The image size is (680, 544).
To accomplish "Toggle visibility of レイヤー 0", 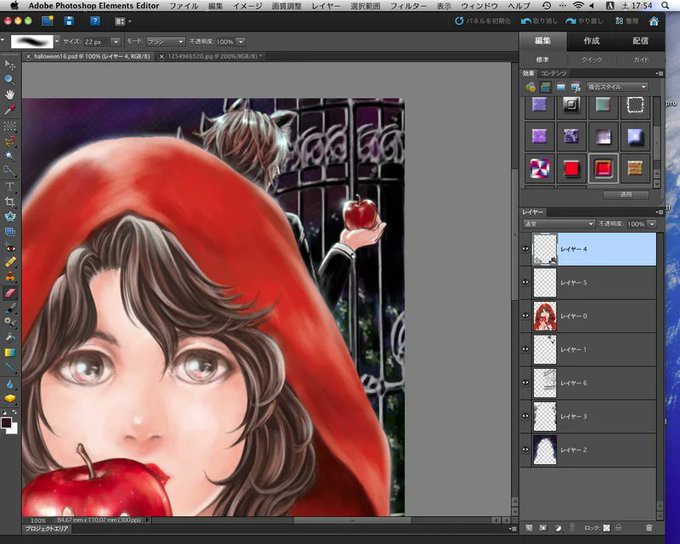I will coord(526,317).
